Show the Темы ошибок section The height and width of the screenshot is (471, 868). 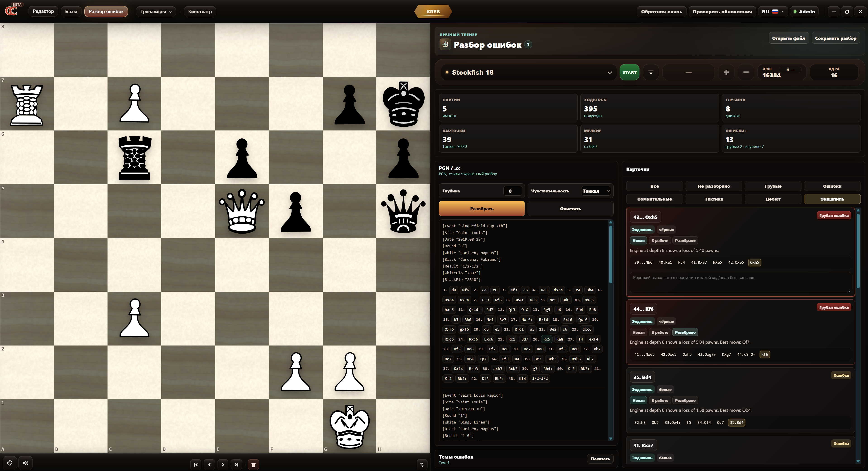click(x=600, y=459)
